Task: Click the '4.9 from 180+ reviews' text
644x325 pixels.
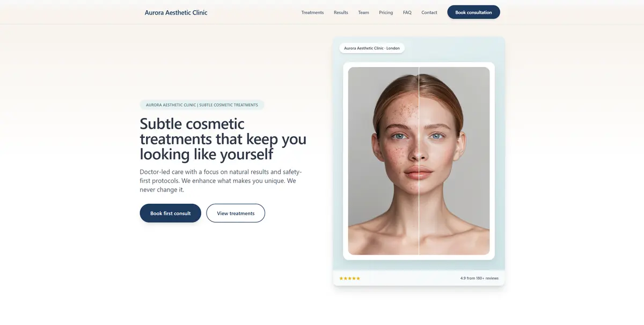Action: click(479, 278)
